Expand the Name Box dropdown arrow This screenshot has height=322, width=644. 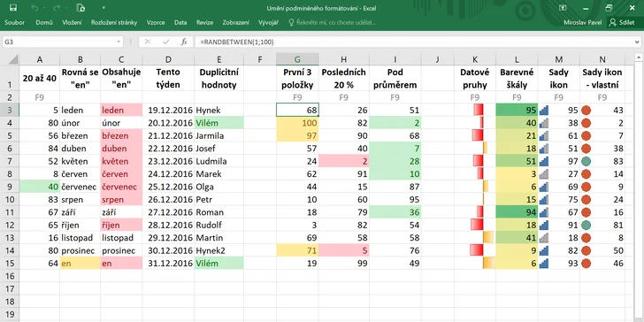pos(119,42)
